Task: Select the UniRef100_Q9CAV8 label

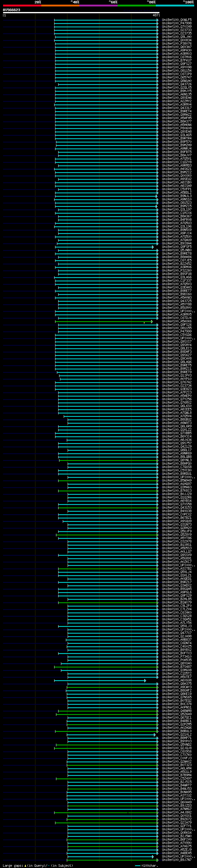Action: pyautogui.click(x=177, y=358)
